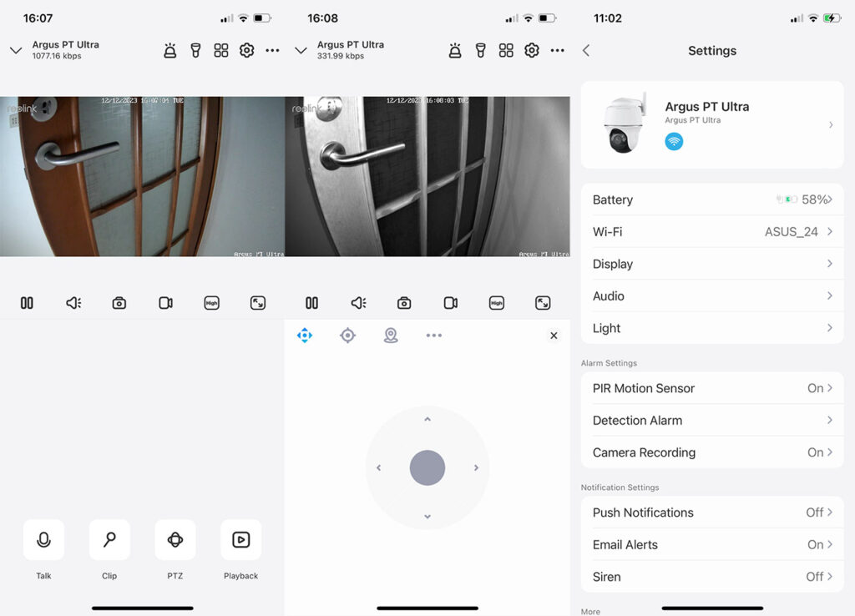
Task: Open the PTZ control button
Action: pyautogui.click(x=175, y=540)
